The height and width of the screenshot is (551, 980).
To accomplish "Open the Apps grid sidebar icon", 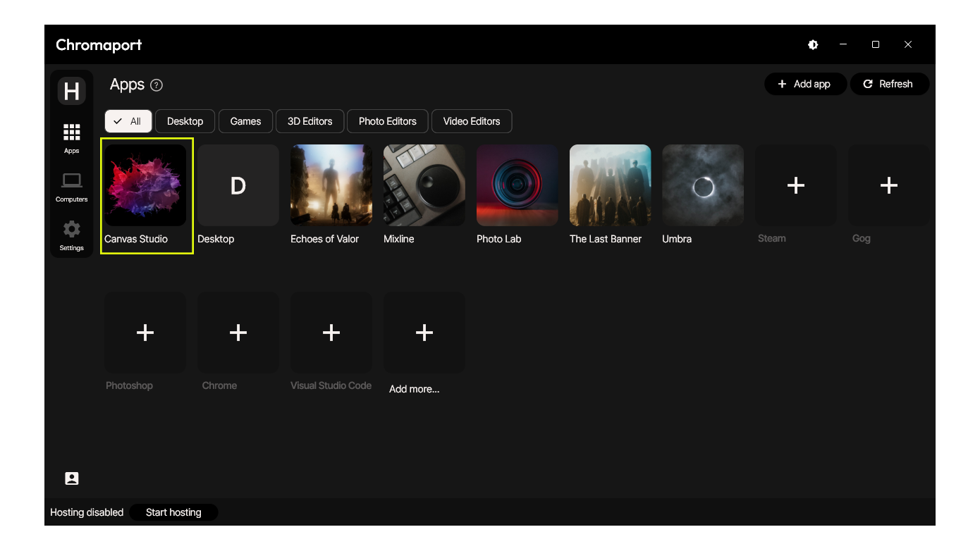I will pyautogui.click(x=71, y=133).
